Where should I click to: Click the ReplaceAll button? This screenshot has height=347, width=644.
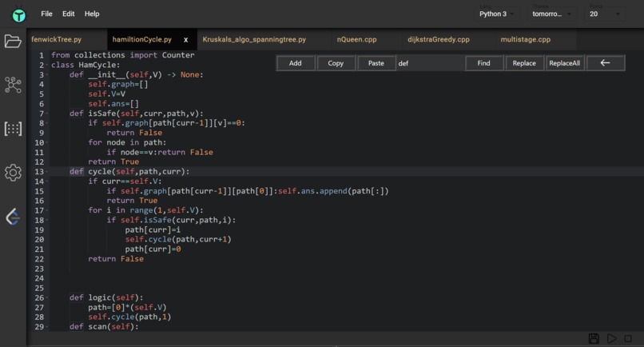(x=564, y=63)
